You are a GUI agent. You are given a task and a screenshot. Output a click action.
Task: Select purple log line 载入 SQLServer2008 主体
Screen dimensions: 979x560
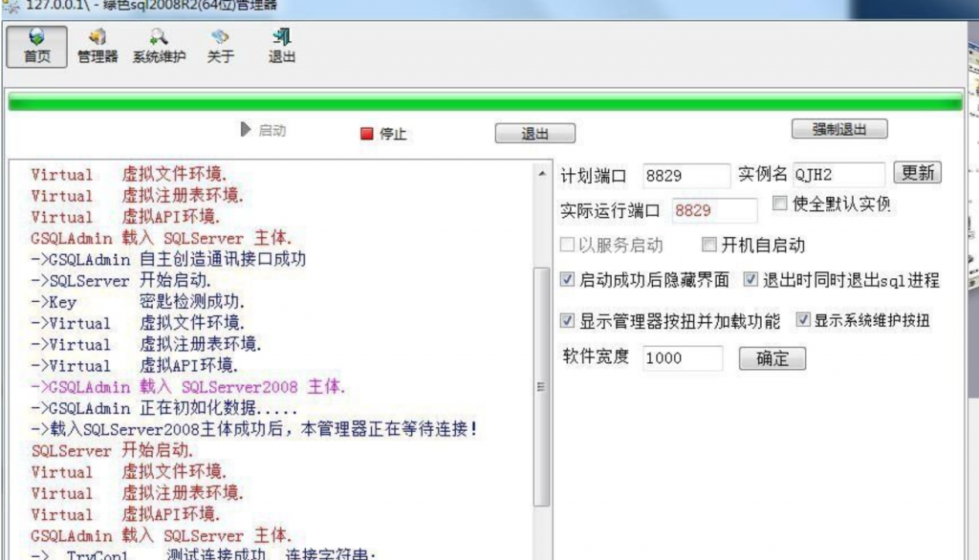coord(188,387)
